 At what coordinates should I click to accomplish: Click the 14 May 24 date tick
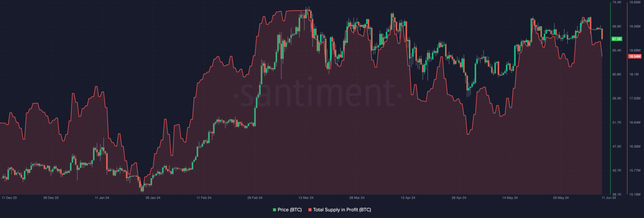tap(510, 198)
